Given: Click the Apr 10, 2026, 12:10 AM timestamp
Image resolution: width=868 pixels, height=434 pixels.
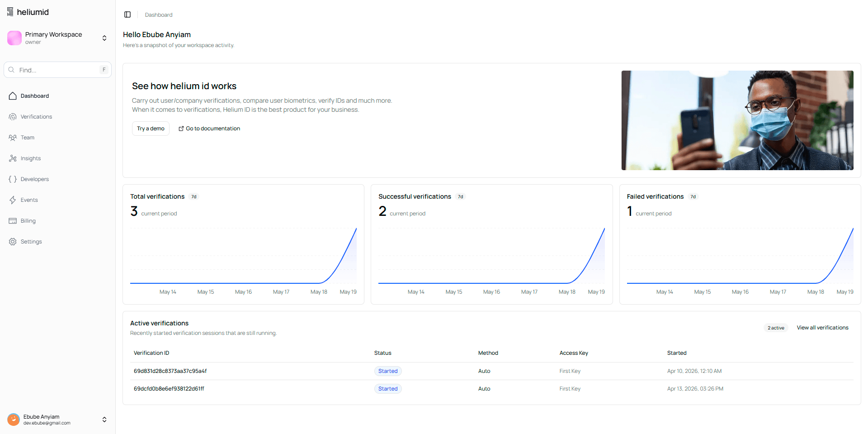Looking at the screenshot, I should pyautogui.click(x=694, y=371).
